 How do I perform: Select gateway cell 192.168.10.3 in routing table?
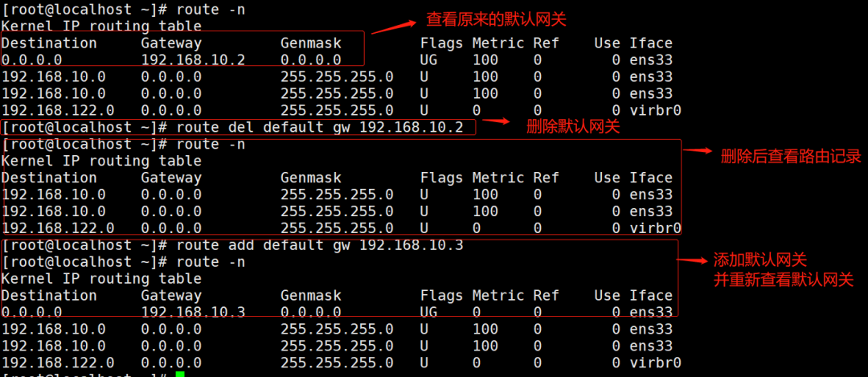tap(193, 312)
